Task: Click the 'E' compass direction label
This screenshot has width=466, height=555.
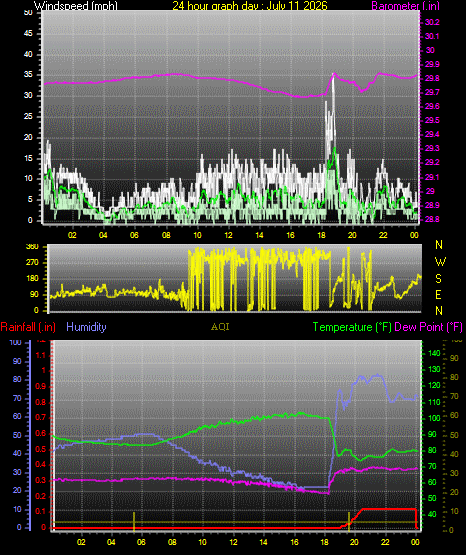Action: click(x=438, y=294)
